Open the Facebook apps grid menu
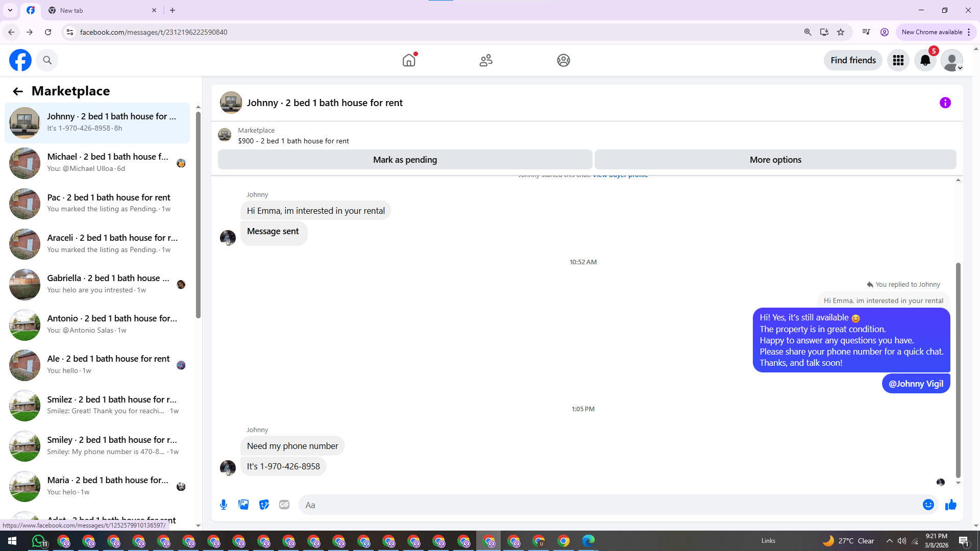The image size is (980, 551). 898,60
